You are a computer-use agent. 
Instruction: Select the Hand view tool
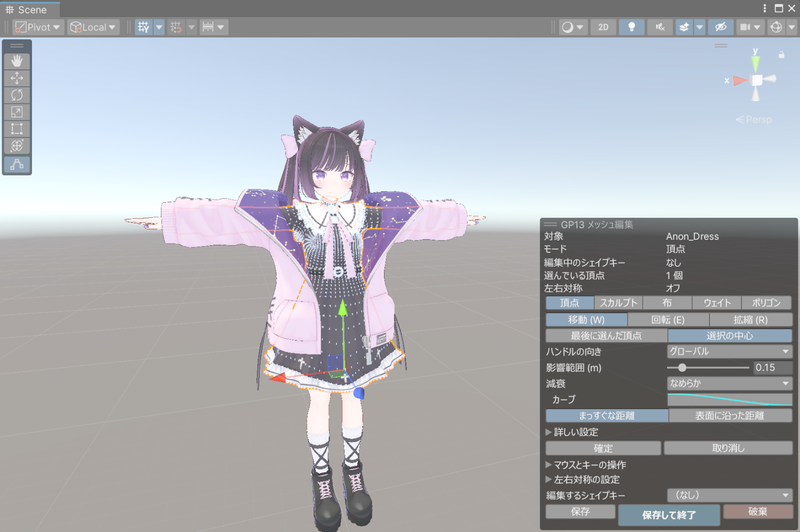pyautogui.click(x=17, y=61)
